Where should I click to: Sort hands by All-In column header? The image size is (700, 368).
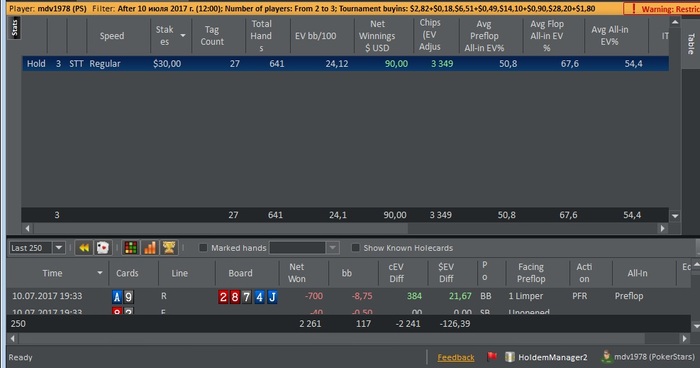(637, 273)
